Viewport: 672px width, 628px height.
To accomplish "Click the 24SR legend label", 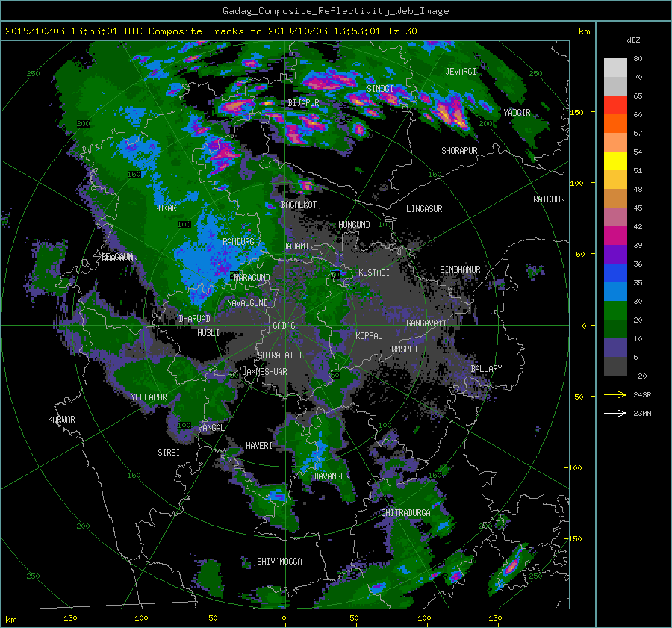I will [642, 395].
